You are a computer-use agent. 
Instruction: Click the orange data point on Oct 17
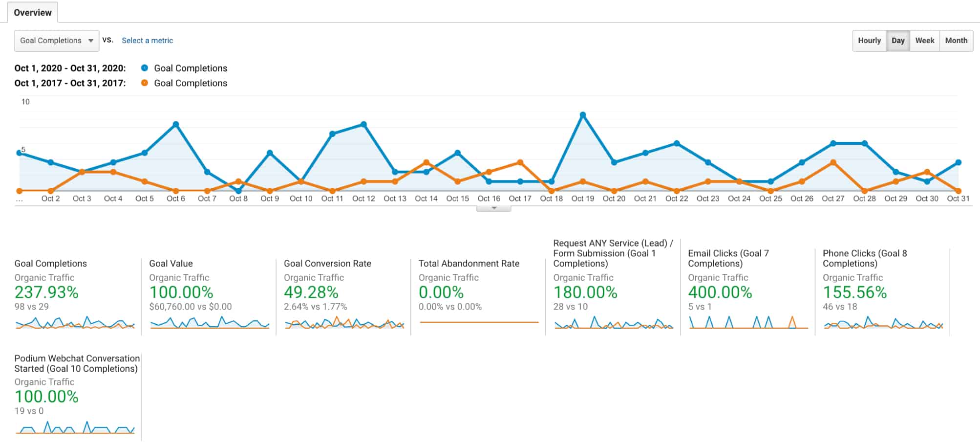[520, 162]
